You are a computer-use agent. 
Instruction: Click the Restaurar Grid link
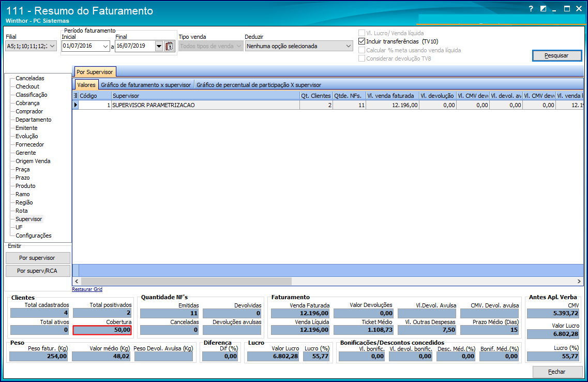(x=87, y=289)
